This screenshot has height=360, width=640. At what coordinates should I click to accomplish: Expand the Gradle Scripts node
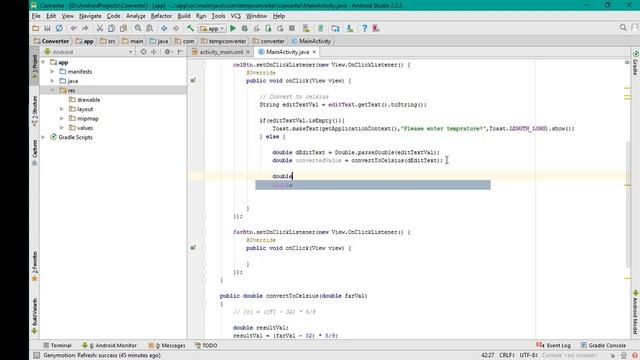click(43, 137)
